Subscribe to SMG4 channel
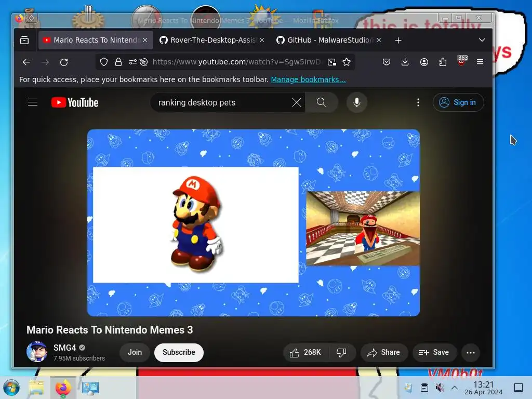This screenshot has height=399, width=532. tap(179, 353)
